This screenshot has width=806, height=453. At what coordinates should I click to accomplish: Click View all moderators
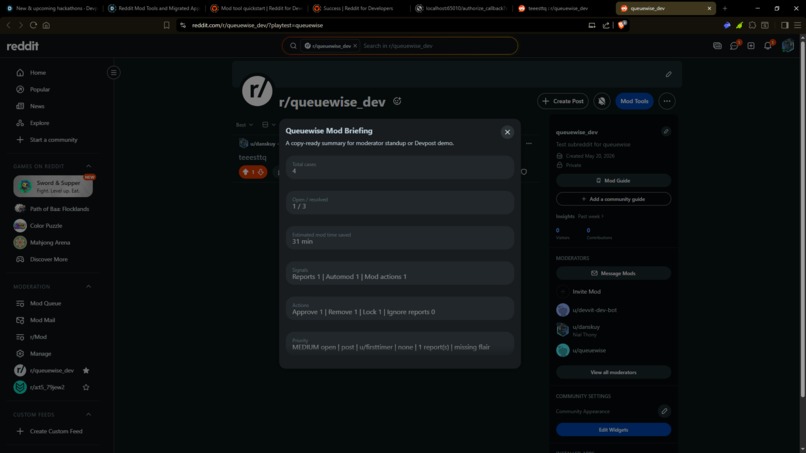pos(613,372)
